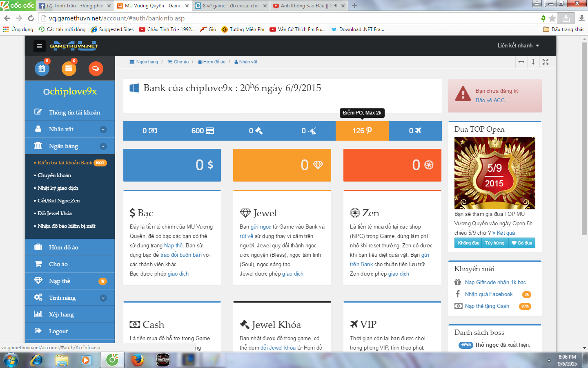Image resolution: width=588 pixels, height=368 pixels.
Task: Click the vertical resize arrow icon
Action: tap(533, 62)
